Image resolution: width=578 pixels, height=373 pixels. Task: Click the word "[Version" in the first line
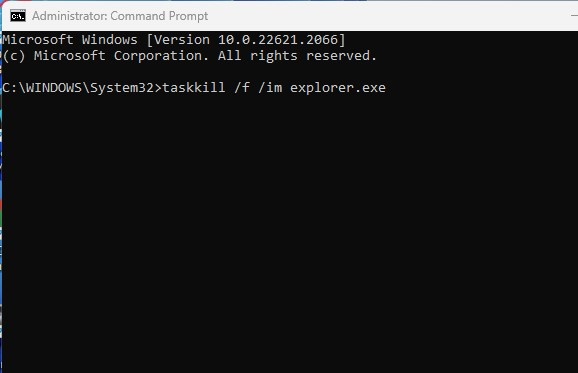click(178, 40)
